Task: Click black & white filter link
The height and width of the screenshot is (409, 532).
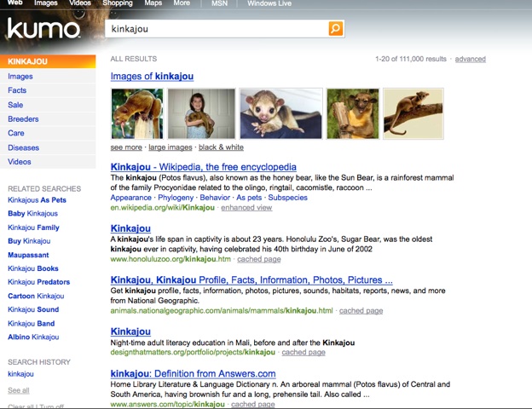Action: point(221,147)
